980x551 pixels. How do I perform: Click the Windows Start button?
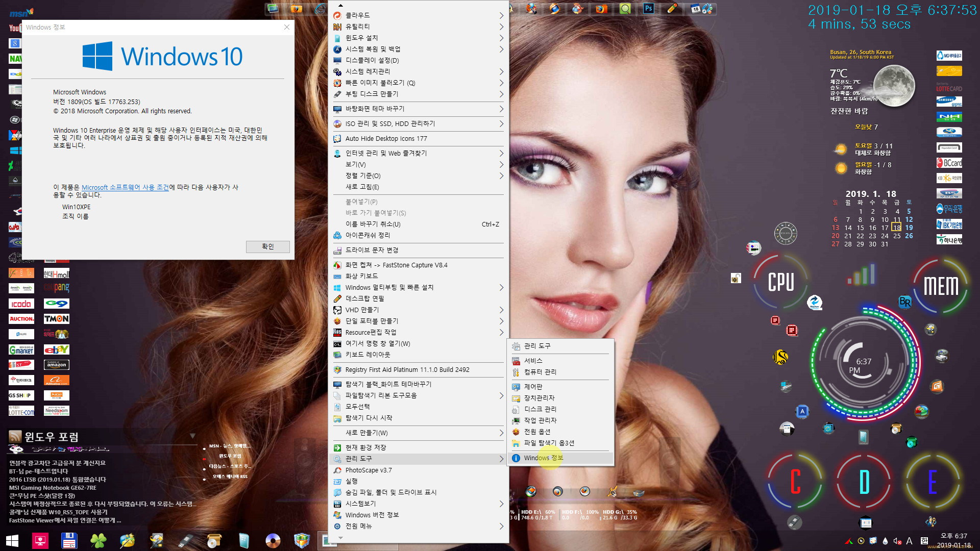tap(12, 540)
